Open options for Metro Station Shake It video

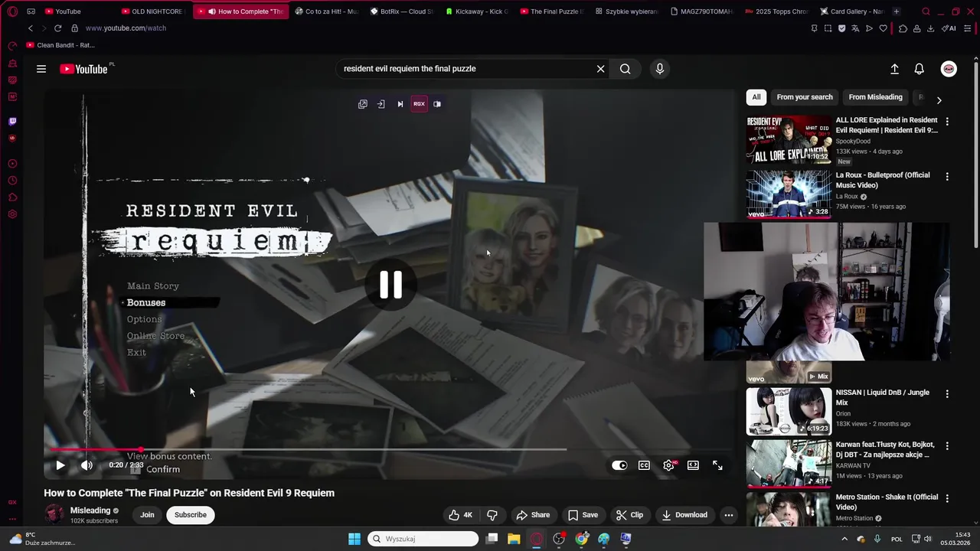(x=947, y=499)
